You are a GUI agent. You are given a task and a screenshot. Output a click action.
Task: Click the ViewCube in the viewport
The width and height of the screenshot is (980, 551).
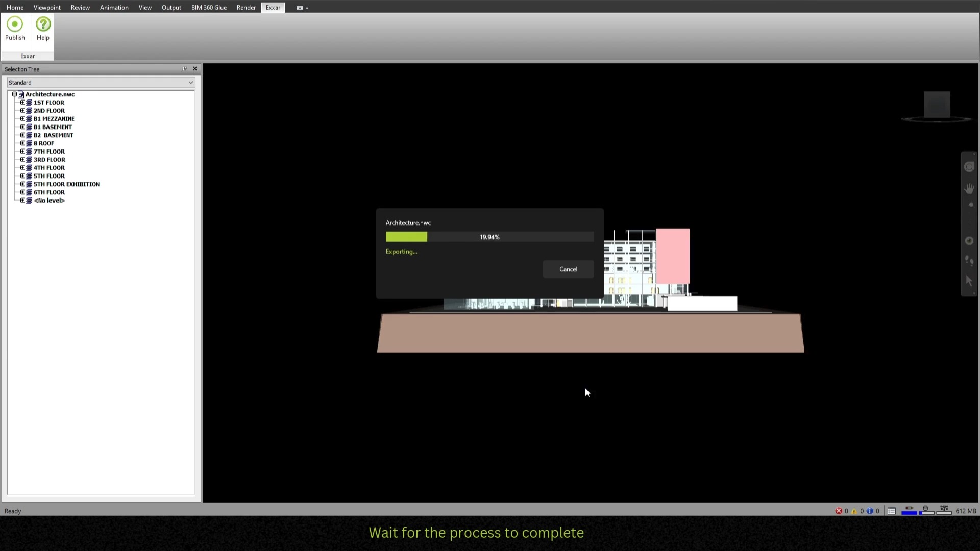(x=937, y=105)
